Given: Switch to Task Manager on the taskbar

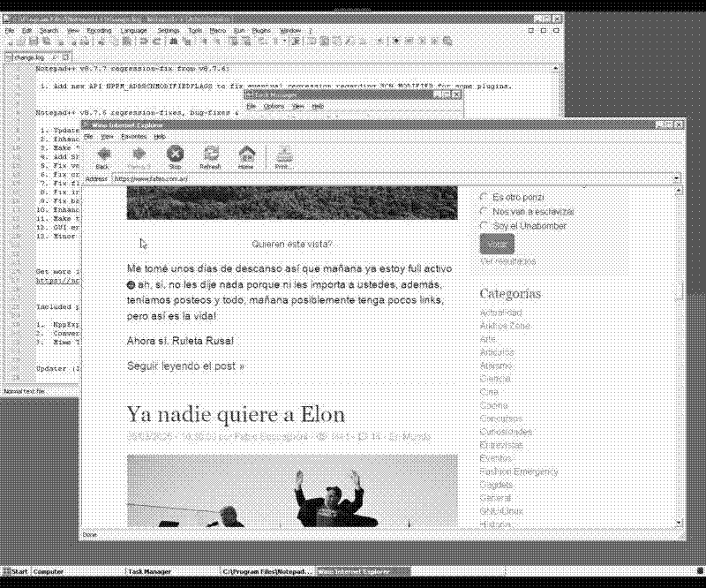Looking at the screenshot, I should (x=171, y=571).
